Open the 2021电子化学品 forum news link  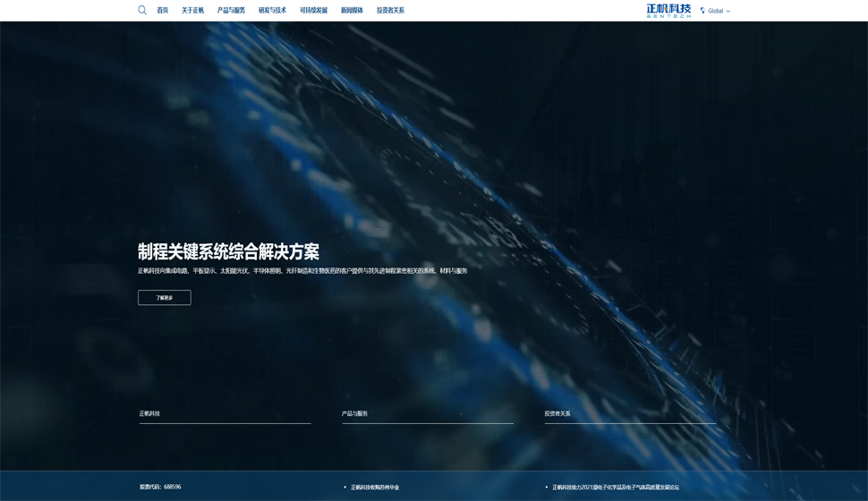(x=615, y=488)
